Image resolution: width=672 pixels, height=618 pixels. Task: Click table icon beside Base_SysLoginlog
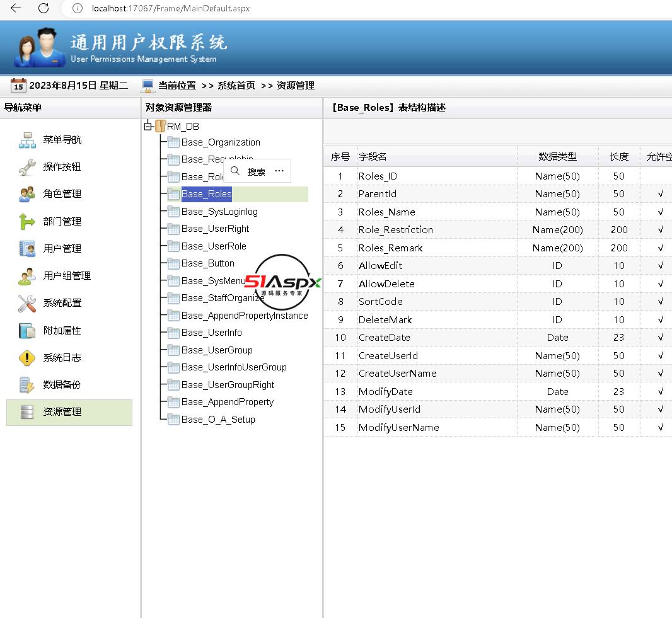(x=173, y=212)
